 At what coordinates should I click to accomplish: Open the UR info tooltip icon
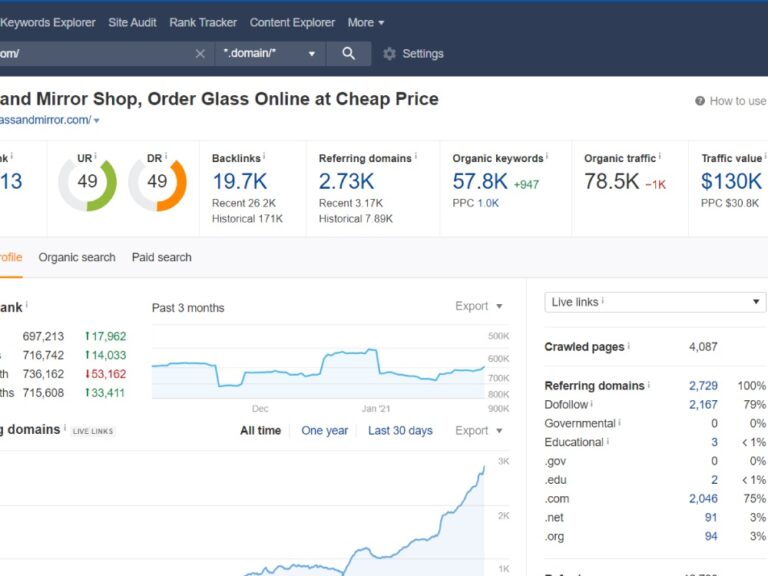96,156
